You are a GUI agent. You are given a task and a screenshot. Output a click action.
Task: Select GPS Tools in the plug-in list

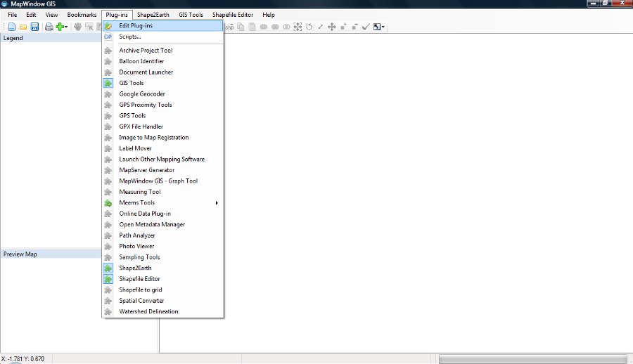click(162, 116)
